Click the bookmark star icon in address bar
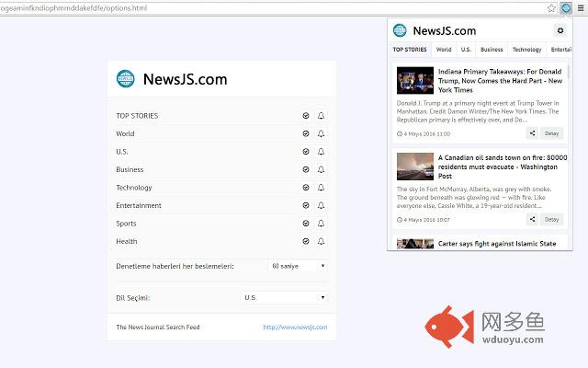The height and width of the screenshot is (368, 588). [x=551, y=8]
